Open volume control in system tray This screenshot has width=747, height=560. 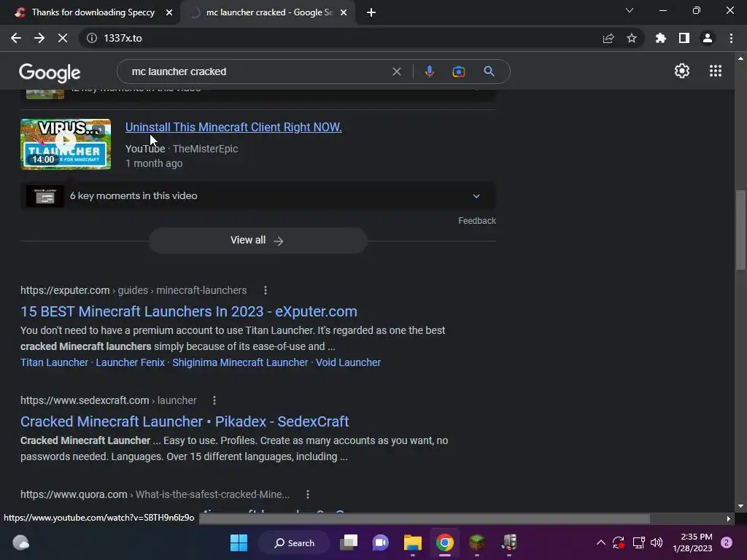tap(657, 542)
